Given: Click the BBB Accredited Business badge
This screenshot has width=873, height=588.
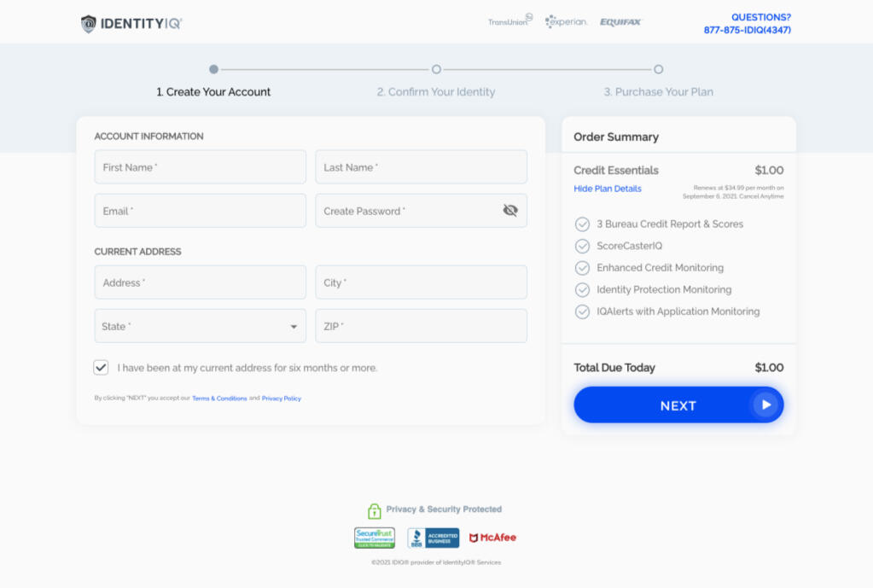Looking at the screenshot, I should (434, 538).
